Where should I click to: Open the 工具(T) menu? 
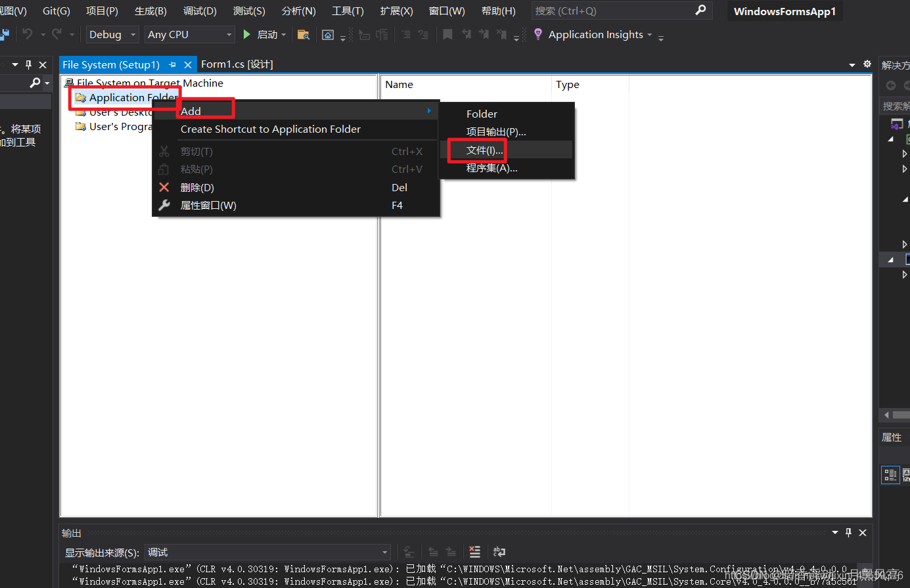[x=348, y=11]
